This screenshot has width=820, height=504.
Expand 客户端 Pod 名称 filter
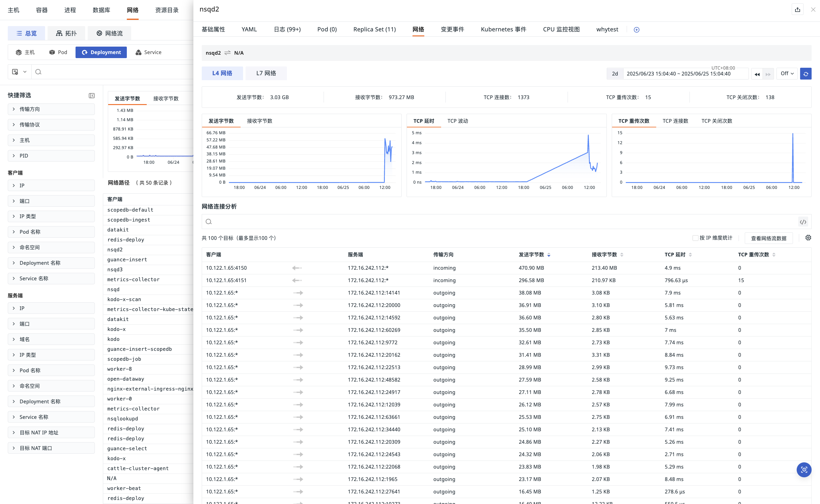click(51, 232)
